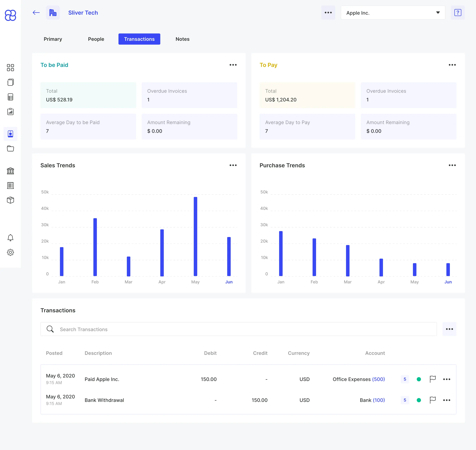
Task: Open the calculator icon in sidebar
Action: click(x=10, y=97)
